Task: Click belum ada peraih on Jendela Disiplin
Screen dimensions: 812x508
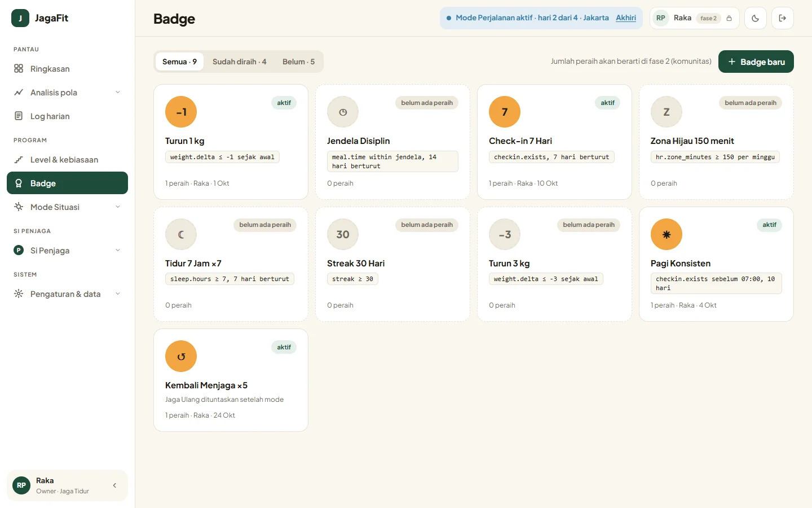Action: (x=427, y=103)
